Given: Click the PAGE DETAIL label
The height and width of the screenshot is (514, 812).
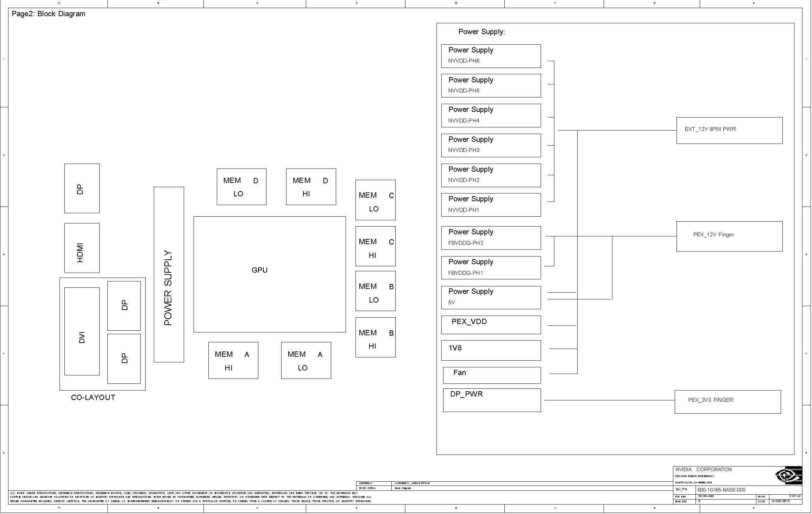Looking at the screenshot, I should [367, 488].
